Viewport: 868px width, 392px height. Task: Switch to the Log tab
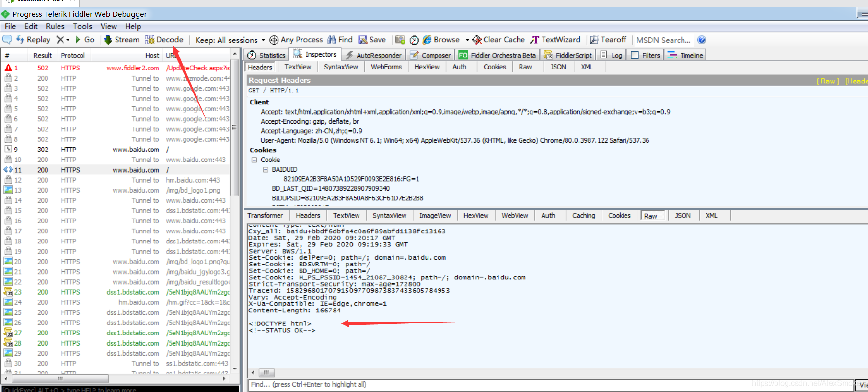611,55
